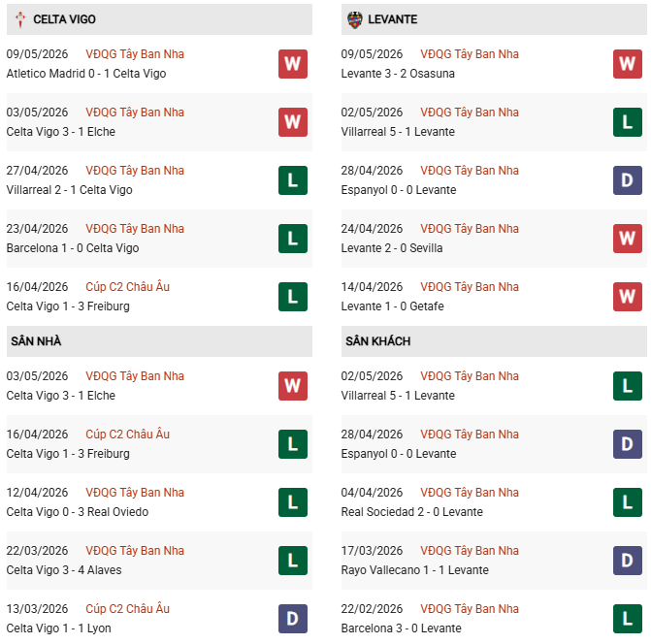Open the Celta Vigo 0 - 3 Real Oviedo match
The height and width of the screenshot is (644, 651).
tap(78, 512)
